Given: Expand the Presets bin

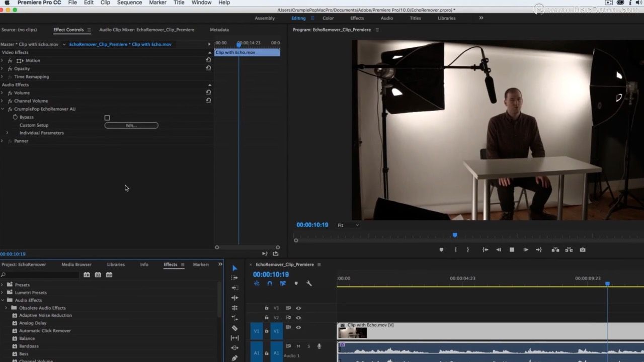Looking at the screenshot, I should click(3, 285).
